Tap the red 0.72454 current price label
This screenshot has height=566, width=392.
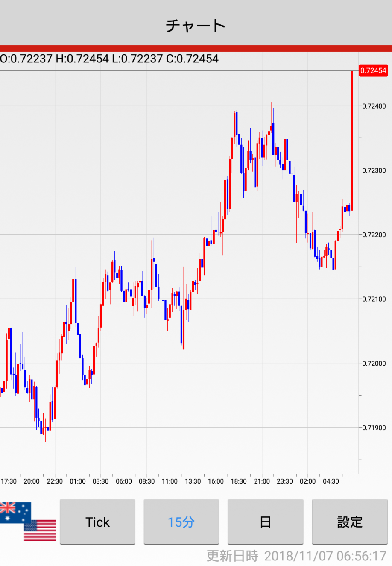point(373,70)
